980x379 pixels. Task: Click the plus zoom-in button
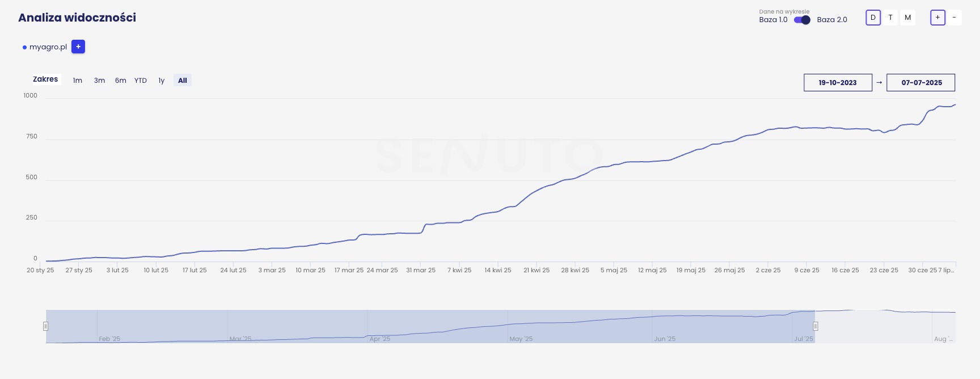(x=937, y=18)
